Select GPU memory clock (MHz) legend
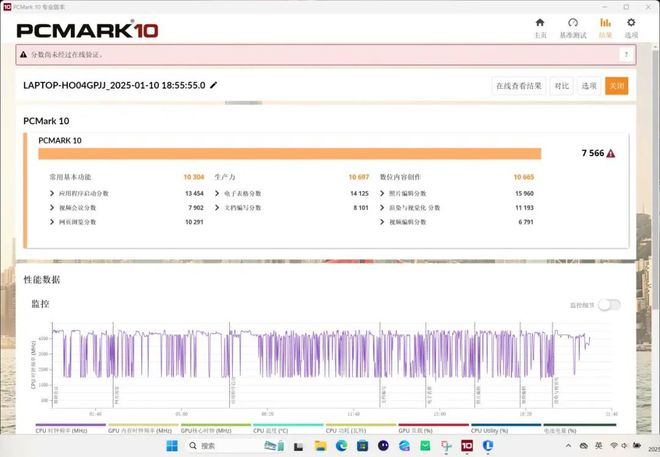Image resolution: width=660 pixels, height=457 pixels. pyautogui.click(x=143, y=428)
